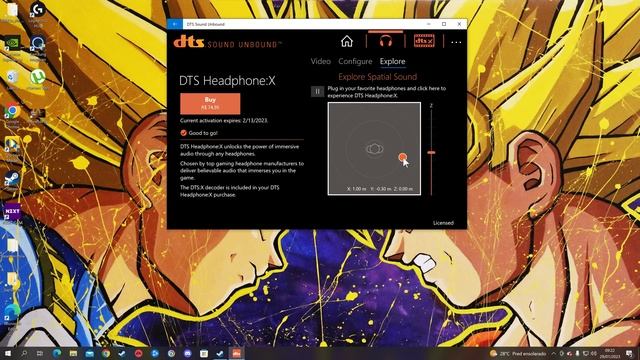Open the three-dot more options menu
Image resolution: width=640 pixels, height=360 pixels.
[456, 42]
